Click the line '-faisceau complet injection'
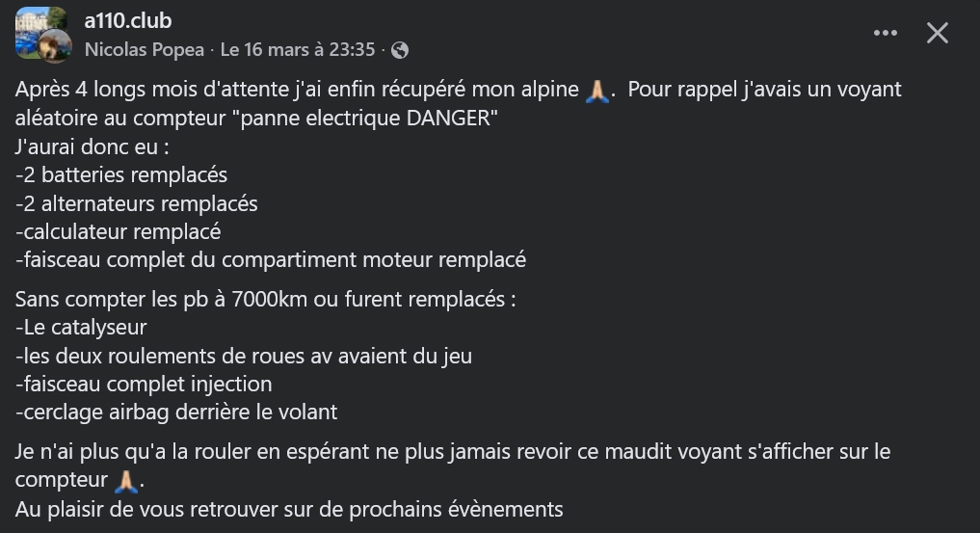The width and height of the screenshot is (980, 533). pos(144,384)
